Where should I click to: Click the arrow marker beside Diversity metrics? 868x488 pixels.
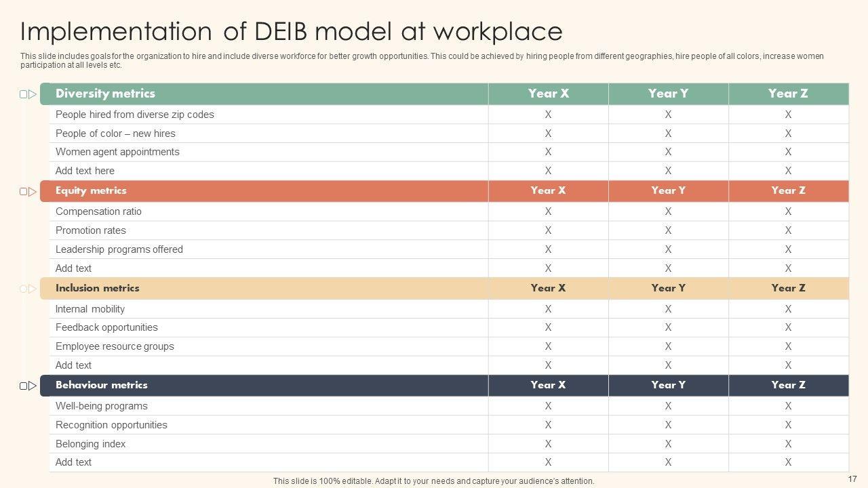point(33,94)
